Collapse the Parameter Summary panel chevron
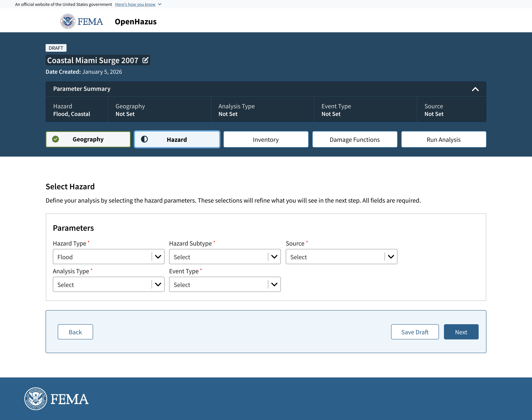Viewport: 532px width, 420px height. tap(475, 89)
